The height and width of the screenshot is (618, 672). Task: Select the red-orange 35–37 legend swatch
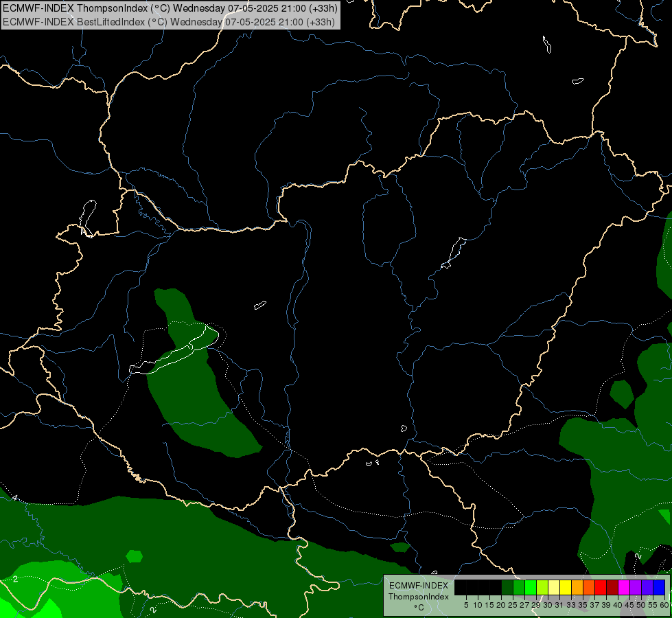click(589, 587)
